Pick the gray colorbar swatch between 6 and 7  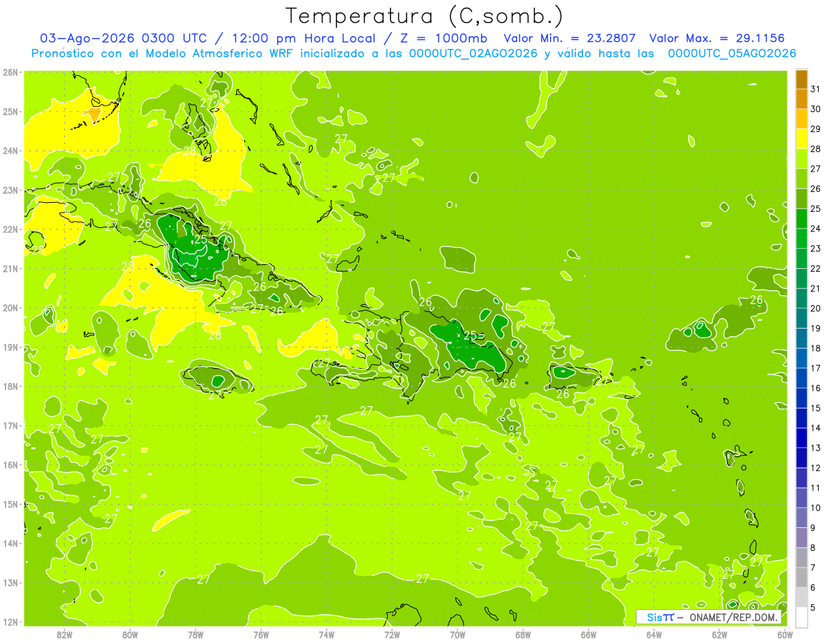pos(801,577)
